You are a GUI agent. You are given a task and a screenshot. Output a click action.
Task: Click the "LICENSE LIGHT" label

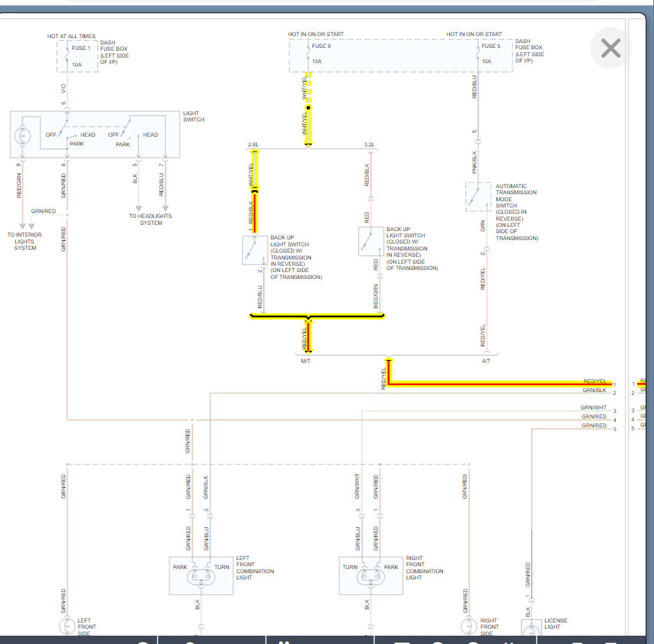pyautogui.click(x=555, y=624)
